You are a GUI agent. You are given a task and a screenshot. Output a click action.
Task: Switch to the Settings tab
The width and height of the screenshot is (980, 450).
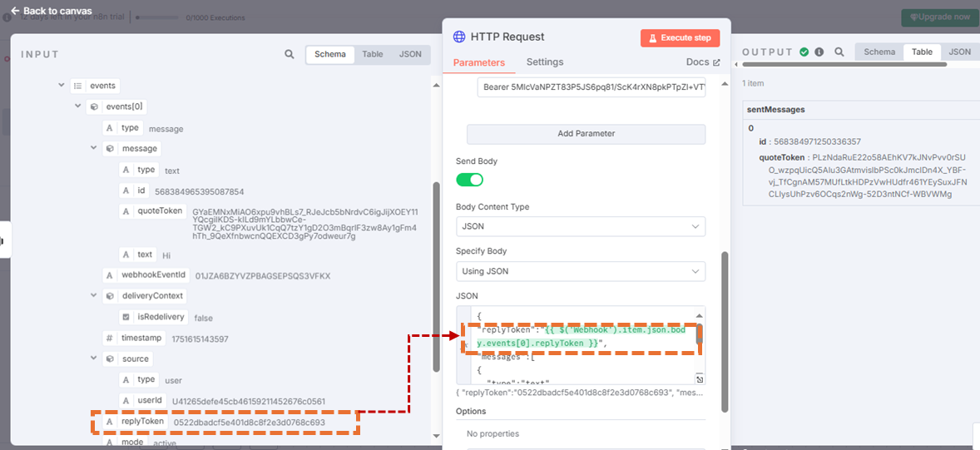click(x=544, y=62)
